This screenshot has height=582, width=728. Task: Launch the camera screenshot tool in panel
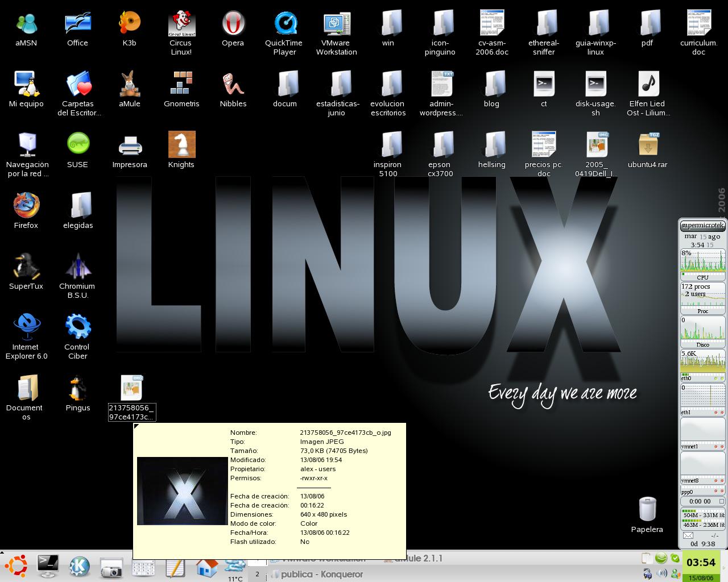(x=111, y=568)
